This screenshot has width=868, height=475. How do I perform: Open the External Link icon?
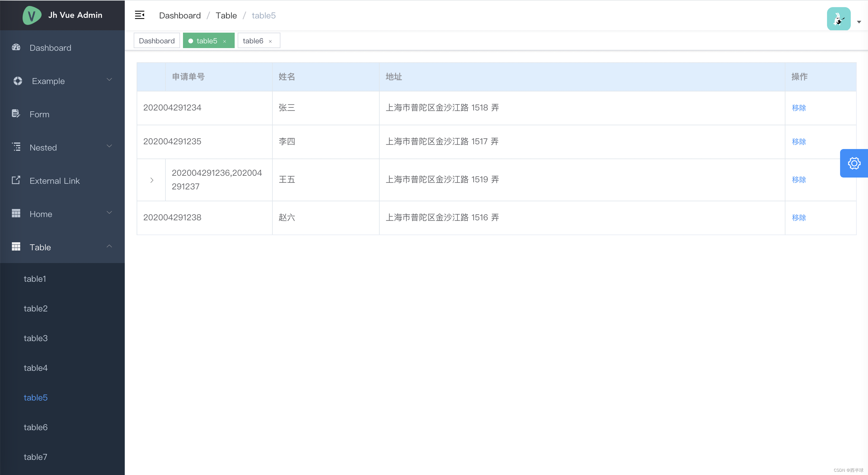coord(16,180)
